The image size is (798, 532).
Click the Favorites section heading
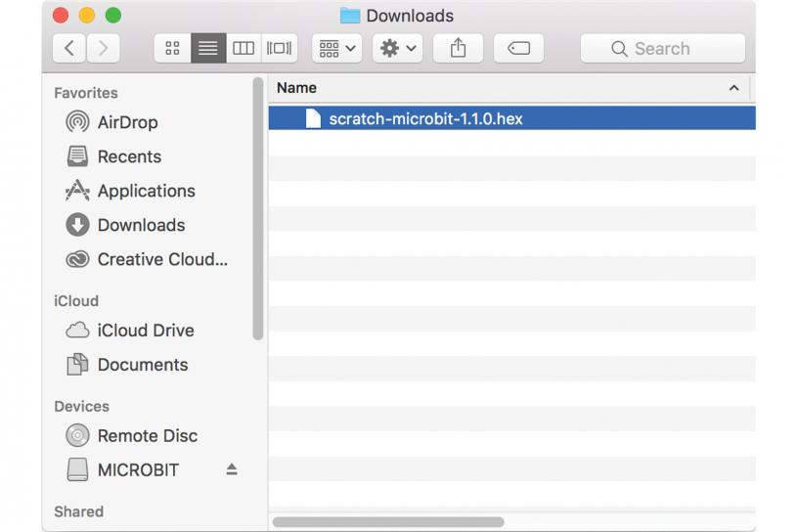(86, 93)
